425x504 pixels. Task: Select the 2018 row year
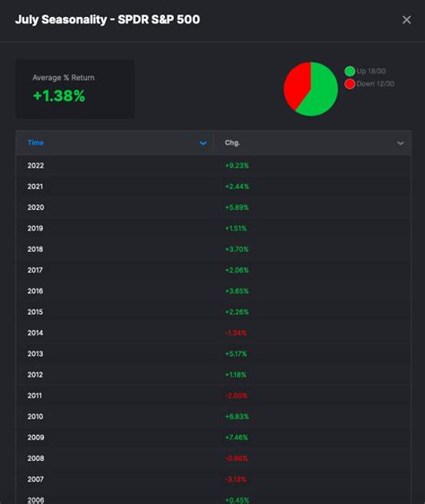(x=35, y=249)
